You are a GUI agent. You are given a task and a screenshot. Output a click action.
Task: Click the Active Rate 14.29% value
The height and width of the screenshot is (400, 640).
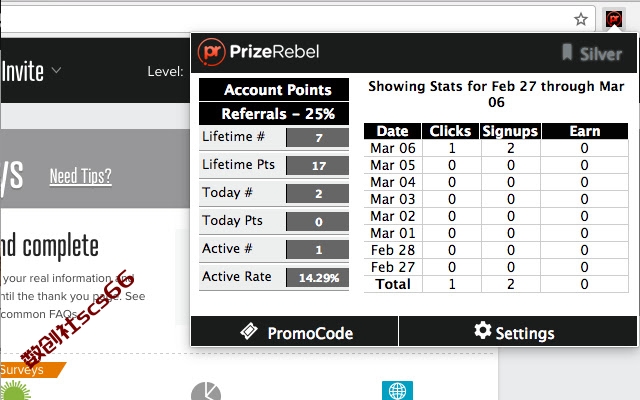[318, 278]
